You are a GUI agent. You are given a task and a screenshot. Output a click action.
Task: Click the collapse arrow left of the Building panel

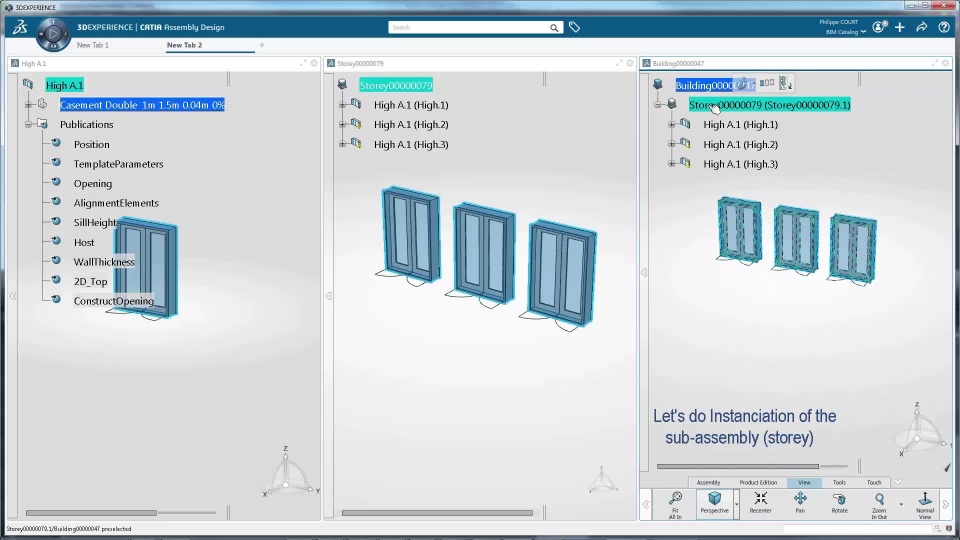(x=644, y=272)
